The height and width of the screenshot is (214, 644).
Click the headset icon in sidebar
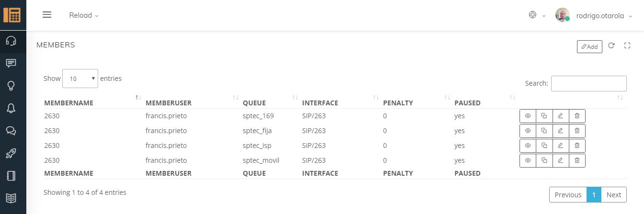coord(11,41)
